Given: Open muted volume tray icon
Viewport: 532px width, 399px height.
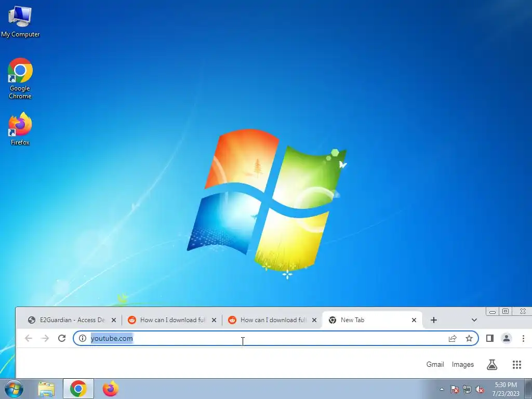Looking at the screenshot, I should point(480,389).
